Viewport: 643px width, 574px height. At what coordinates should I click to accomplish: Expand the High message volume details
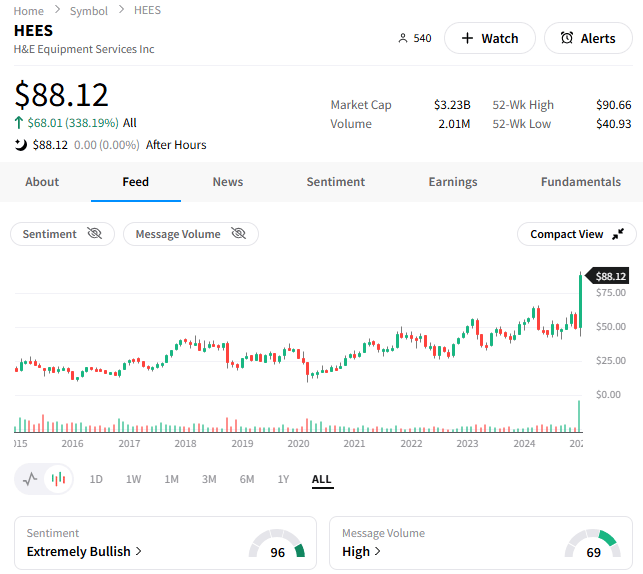[361, 551]
